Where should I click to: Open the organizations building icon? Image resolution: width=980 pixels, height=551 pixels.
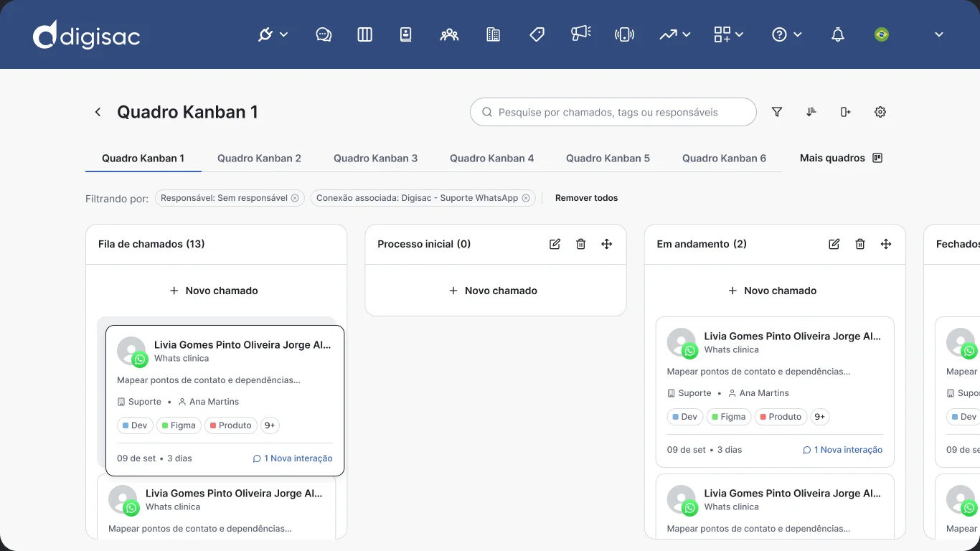click(x=493, y=34)
